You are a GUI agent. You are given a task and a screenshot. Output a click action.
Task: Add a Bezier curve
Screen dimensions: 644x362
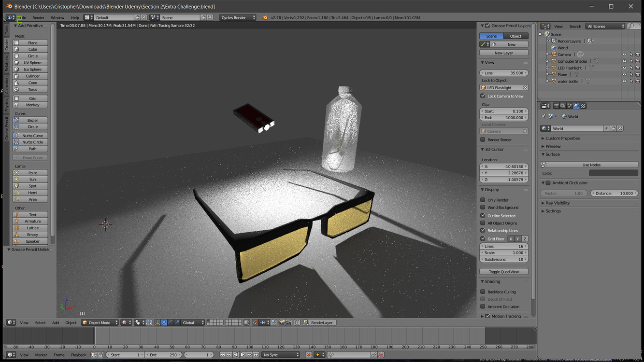(x=32, y=120)
